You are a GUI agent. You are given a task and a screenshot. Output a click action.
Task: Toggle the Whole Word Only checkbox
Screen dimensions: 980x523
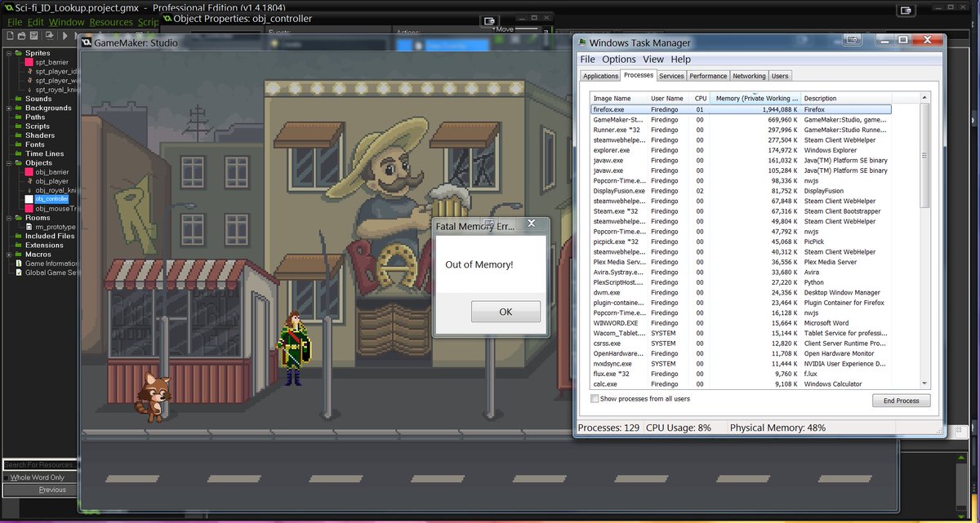click(x=6, y=477)
